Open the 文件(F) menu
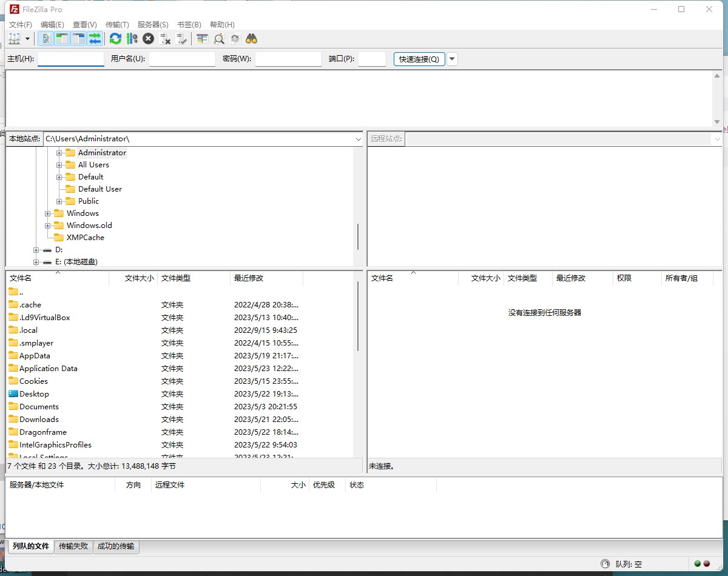The height and width of the screenshot is (576, 728). pos(20,25)
